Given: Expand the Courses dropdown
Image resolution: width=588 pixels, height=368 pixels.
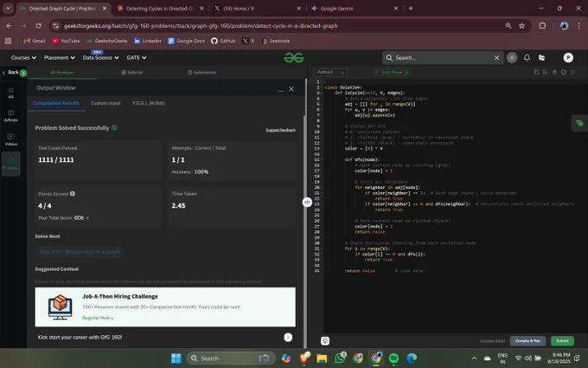Looking at the screenshot, I should pyautogui.click(x=23, y=57).
